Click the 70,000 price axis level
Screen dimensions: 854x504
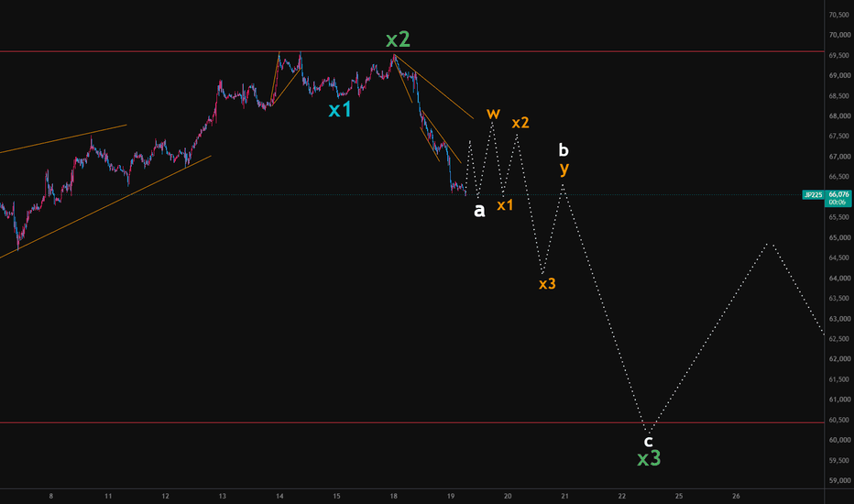[839, 35]
